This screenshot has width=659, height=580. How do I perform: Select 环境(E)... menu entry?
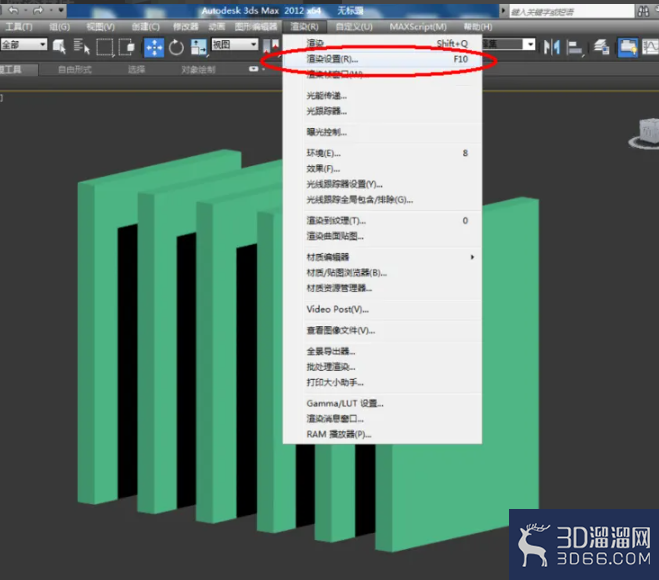pos(382,153)
